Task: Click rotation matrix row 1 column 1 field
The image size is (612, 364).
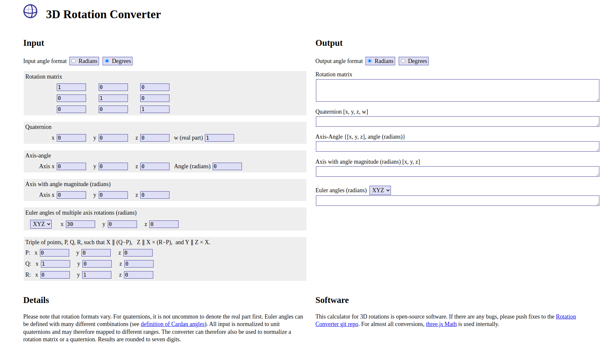Action: (71, 87)
